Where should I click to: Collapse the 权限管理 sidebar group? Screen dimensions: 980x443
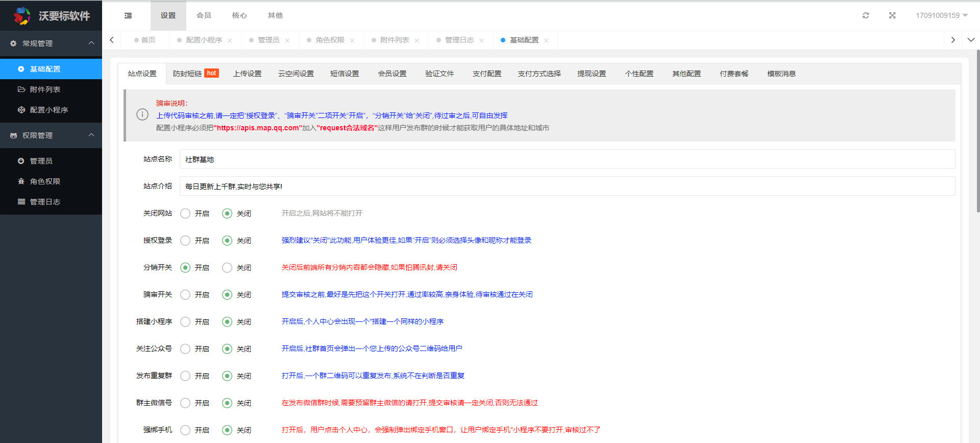point(51,135)
